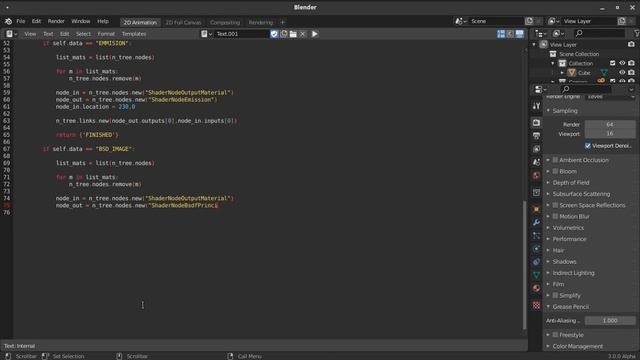Open the Physics properties tab
The height and width of the screenshot is (360, 640).
pos(536,249)
